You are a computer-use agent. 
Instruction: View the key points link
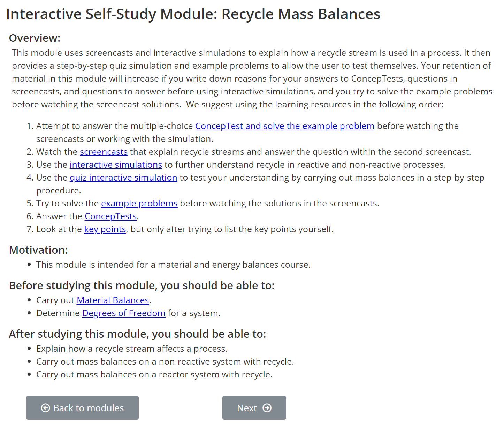105,229
